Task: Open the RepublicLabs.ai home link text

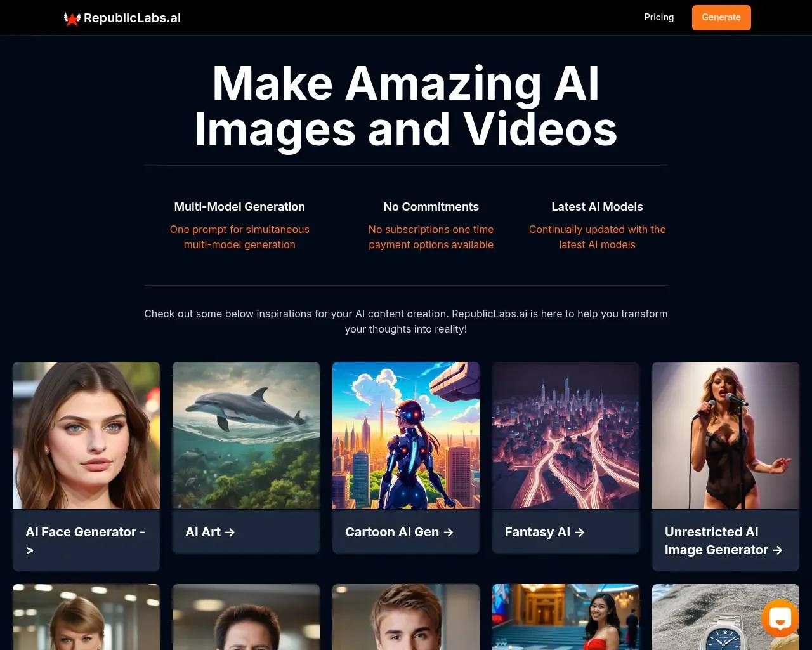Action: [x=132, y=18]
